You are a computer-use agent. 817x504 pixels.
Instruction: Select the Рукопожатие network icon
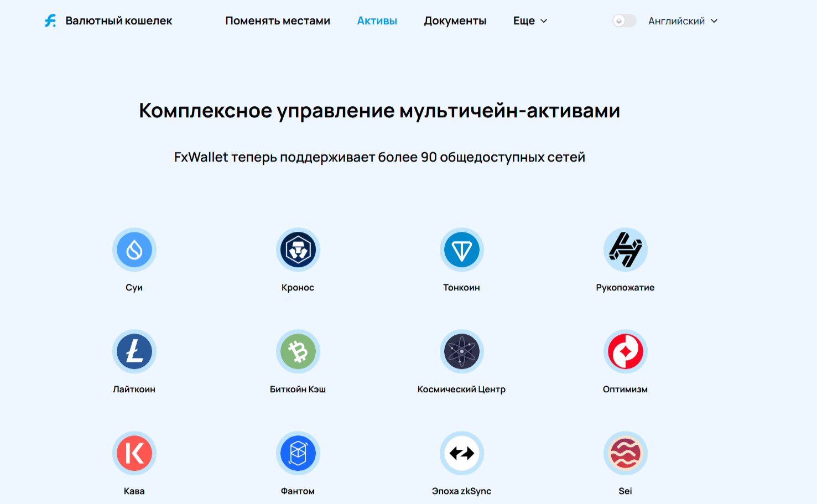pyautogui.click(x=626, y=250)
